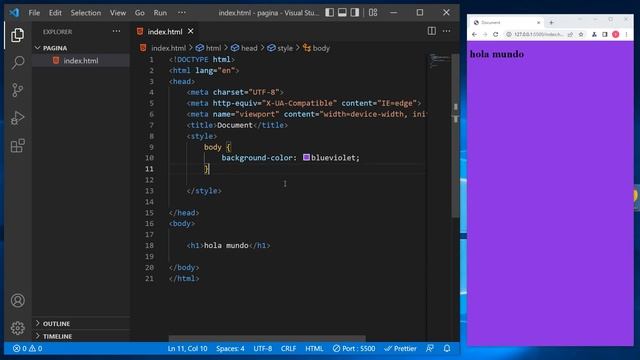This screenshot has width=640, height=360.
Task: Open editor More Actions ellipsis
Action: [447, 31]
